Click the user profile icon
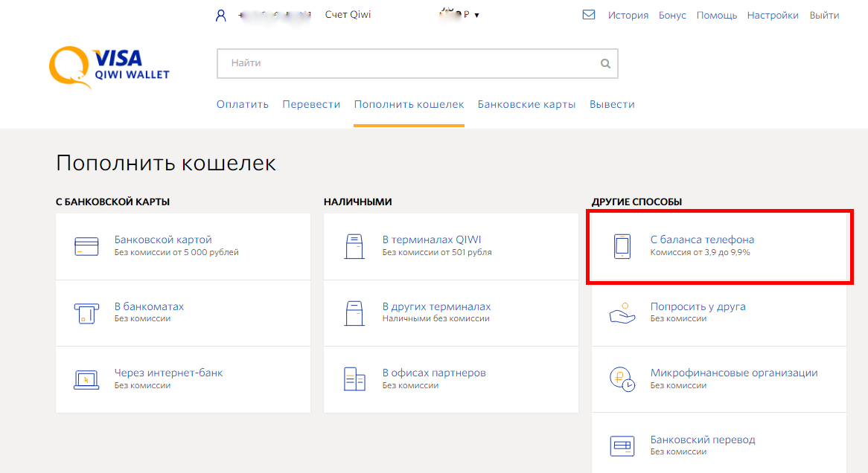 point(220,16)
